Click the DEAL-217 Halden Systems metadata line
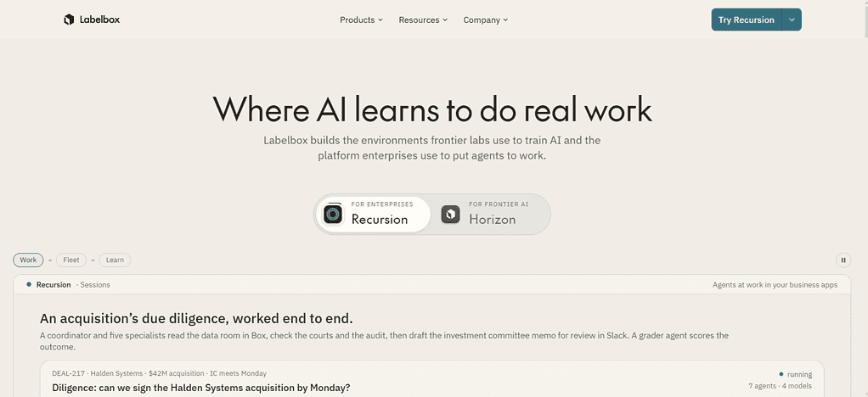This screenshot has width=868, height=397. pos(160,373)
